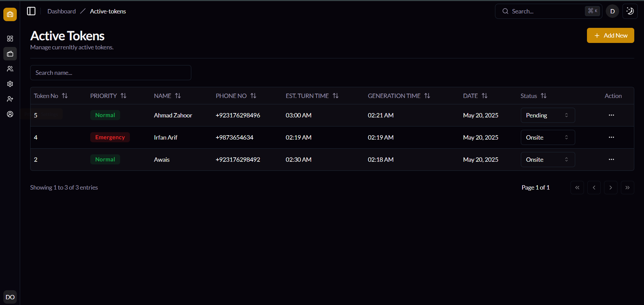The image size is (644, 305).
Task: Go to last page with double-chevron button
Action: 627,187
